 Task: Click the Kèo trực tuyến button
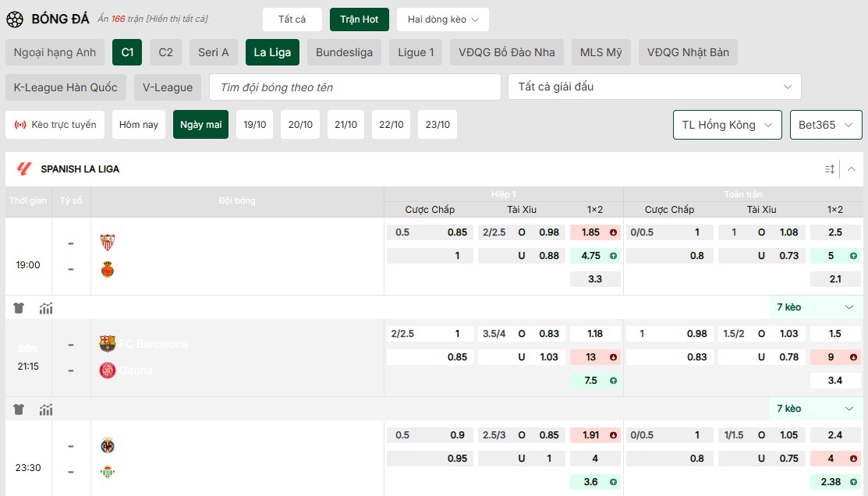coord(55,125)
